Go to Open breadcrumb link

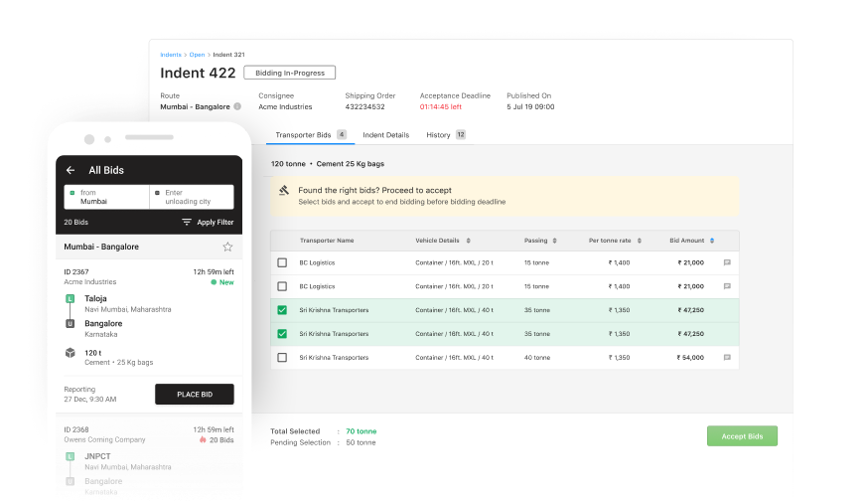pos(197,55)
